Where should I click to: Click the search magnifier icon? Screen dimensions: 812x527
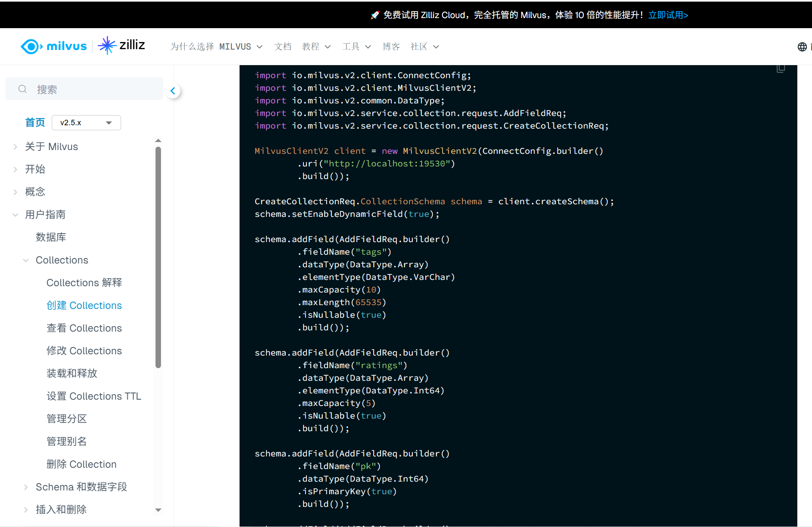[x=23, y=89]
